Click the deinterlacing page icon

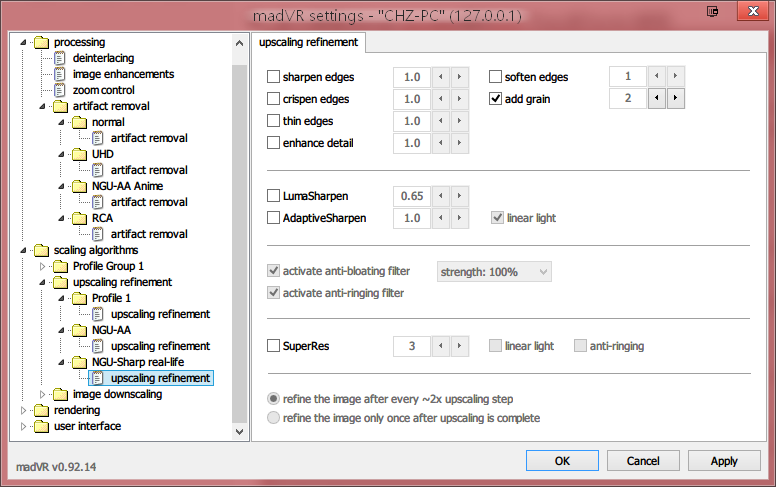point(59,58)
